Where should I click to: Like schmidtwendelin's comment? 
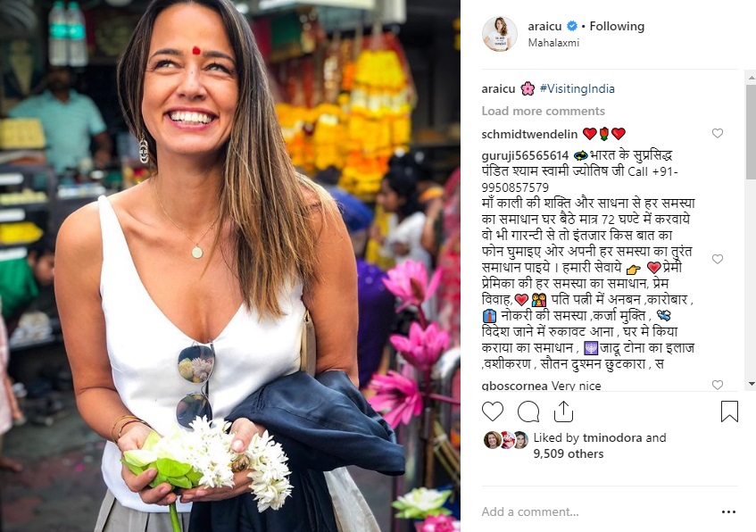718,133
